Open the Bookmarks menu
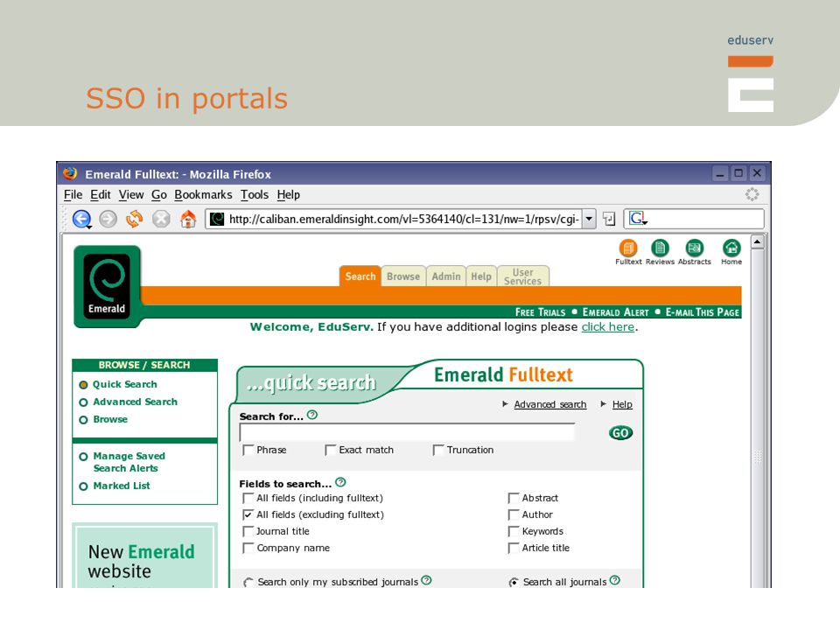 coord(203,194)
